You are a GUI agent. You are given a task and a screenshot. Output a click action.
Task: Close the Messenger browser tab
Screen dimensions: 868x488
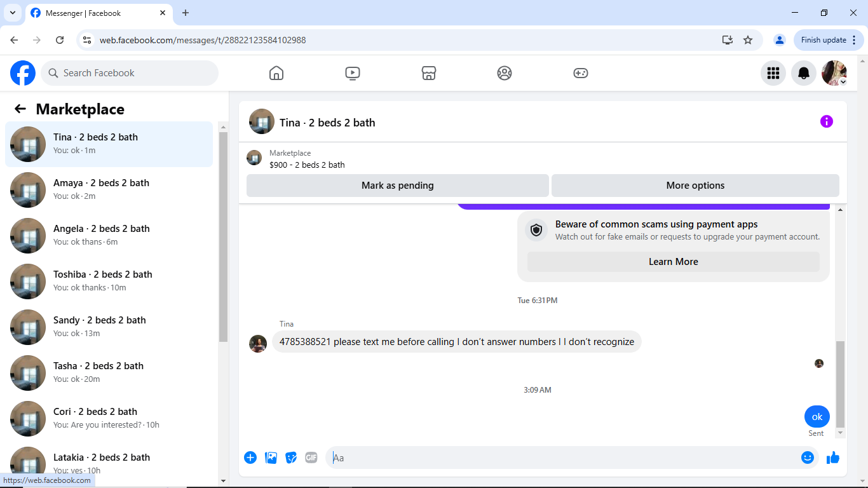point(163,13)
